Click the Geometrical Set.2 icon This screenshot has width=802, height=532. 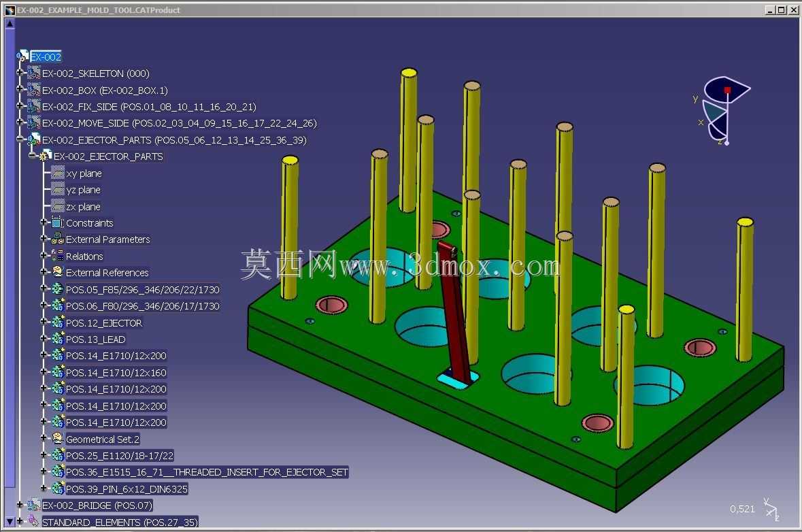[x=58, y=438]
